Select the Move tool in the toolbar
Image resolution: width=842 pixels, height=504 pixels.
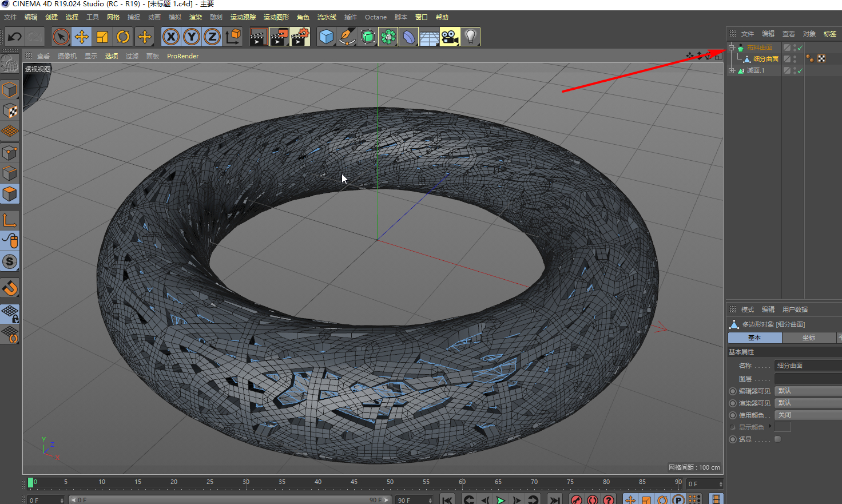pos(82,37)
